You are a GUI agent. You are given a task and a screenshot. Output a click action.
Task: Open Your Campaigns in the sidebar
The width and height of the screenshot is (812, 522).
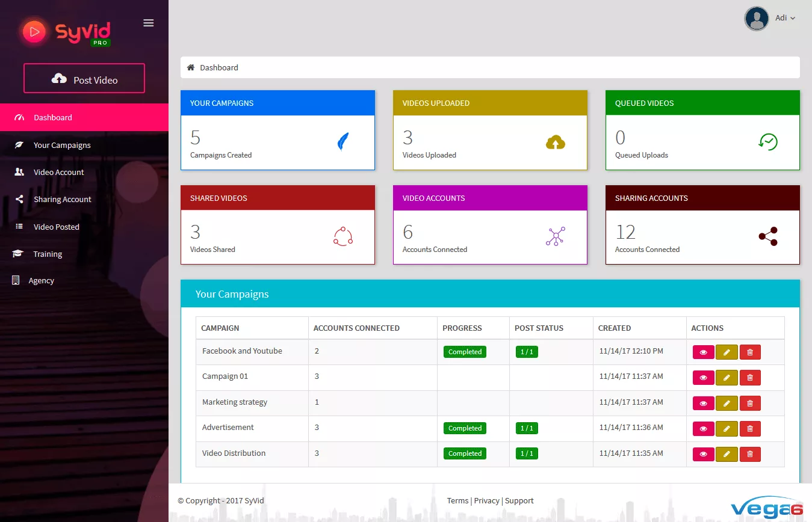62,145
